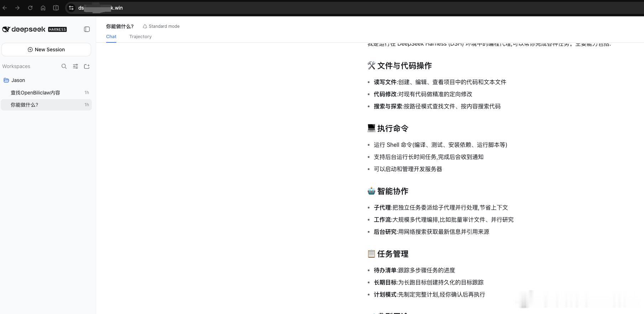
Task: Reload the page with the refresh icon
Action: pos(30,8)
